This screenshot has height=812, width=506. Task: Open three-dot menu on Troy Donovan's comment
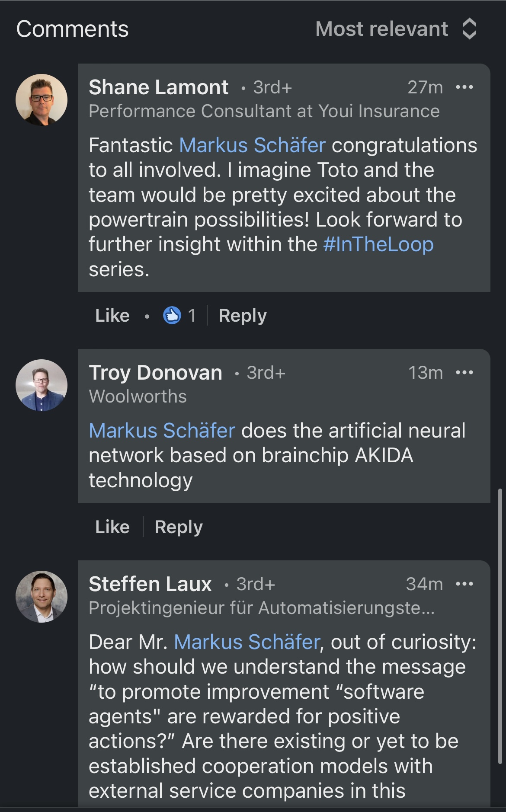pyautogui.click(x=464, y=373)
